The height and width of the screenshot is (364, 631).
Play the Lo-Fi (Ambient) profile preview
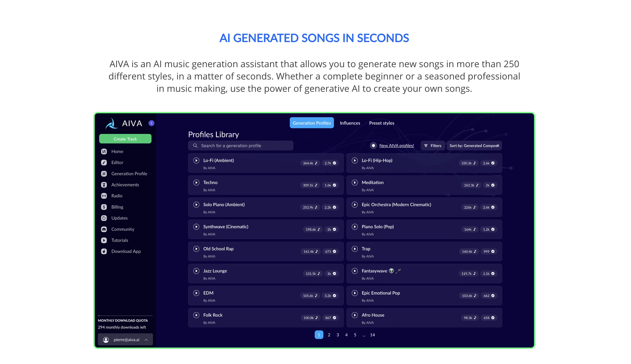click(196, 160)
